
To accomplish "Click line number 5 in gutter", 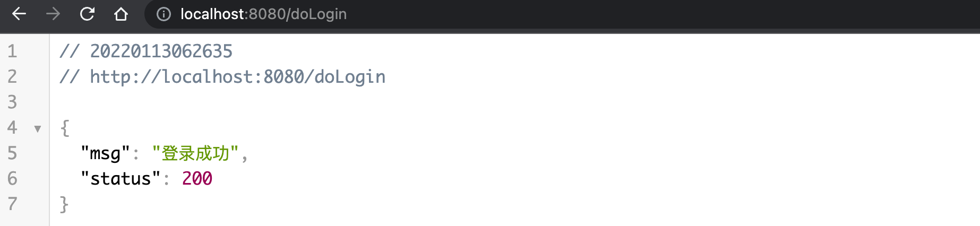I will pyautogui.click(x=12, y=153).
